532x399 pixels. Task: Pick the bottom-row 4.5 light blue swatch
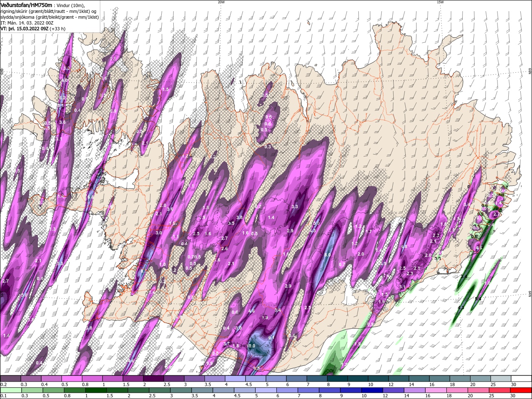(x=244, y=390)
